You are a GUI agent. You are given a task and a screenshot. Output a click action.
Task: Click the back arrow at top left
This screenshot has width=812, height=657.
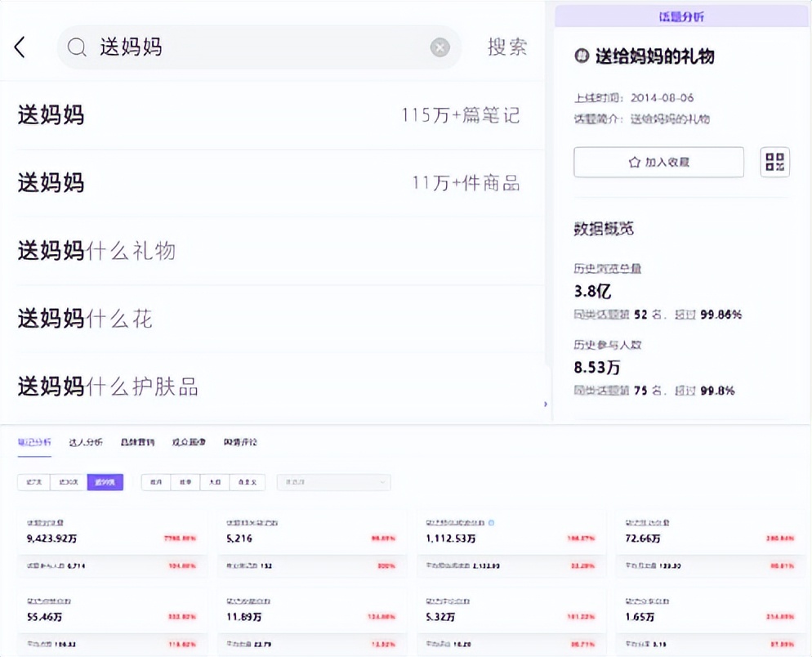pyautogui.click(x=20, y=47)
